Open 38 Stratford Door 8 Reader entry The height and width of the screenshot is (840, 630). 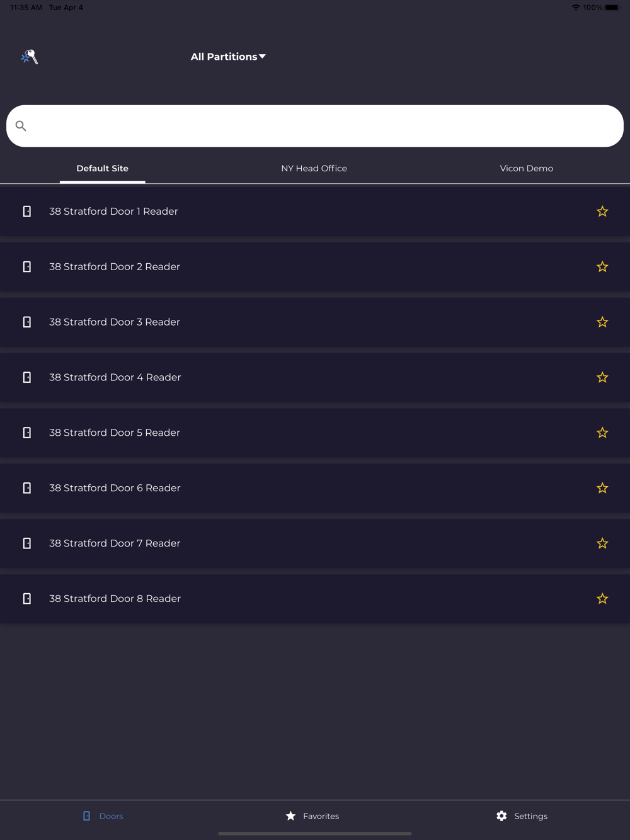tap(115, 599)
